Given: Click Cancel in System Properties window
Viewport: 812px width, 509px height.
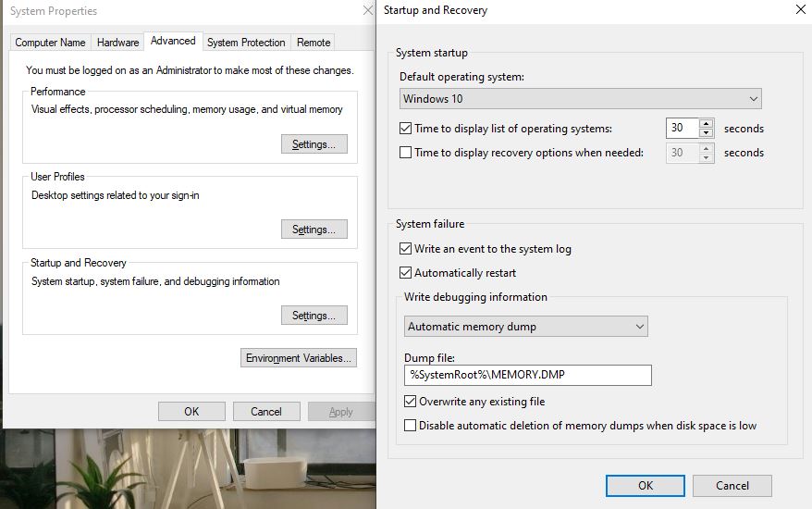Looking at the screenshot, I should tap(266, 412).
